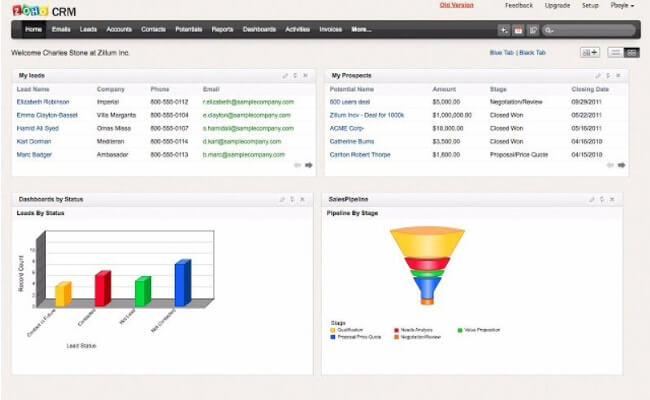
Task: Open the Accounts tab
Action: pyautogui.click(x=119, y=29)
